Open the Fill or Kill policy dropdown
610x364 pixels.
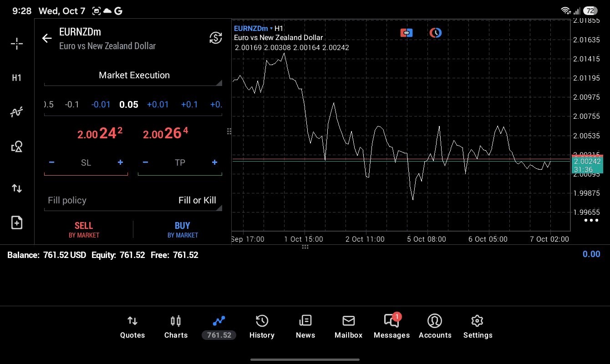pyautogui.click(x=133, y=201)
